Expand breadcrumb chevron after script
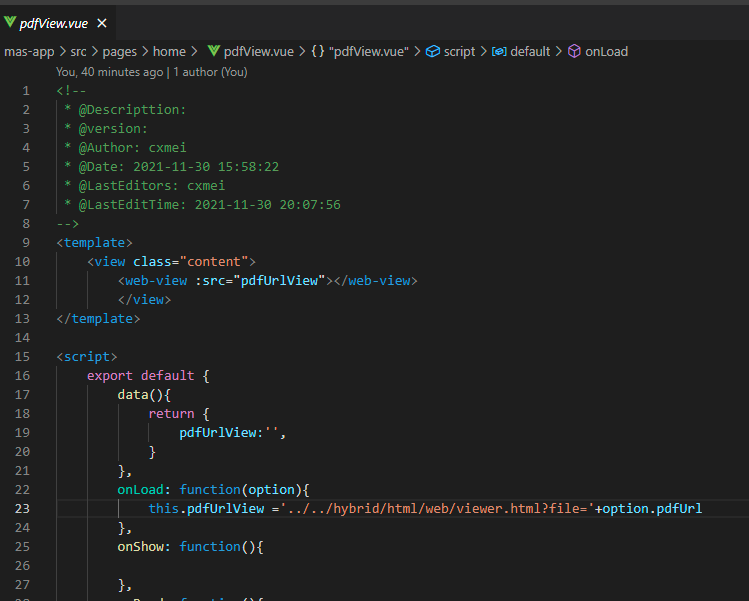749x601 pixels. 483,52
